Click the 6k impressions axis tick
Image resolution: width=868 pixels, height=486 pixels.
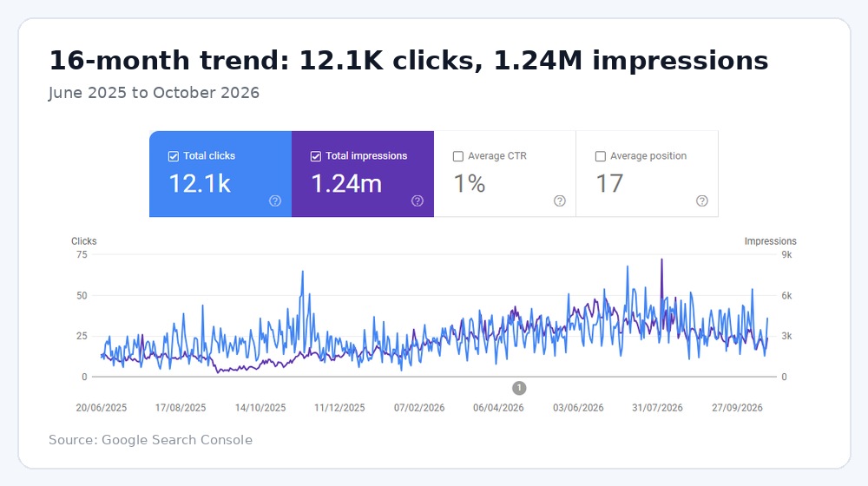(786, 296)
